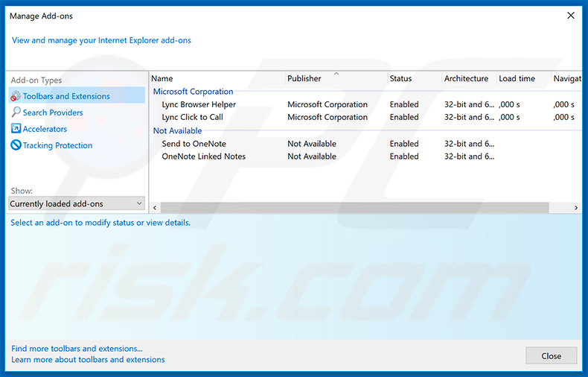Image resolution: width=588 pixels, height=377 pixels.
Task: Click architecture cell of Send to OneNote
Action: coord(469,144)
